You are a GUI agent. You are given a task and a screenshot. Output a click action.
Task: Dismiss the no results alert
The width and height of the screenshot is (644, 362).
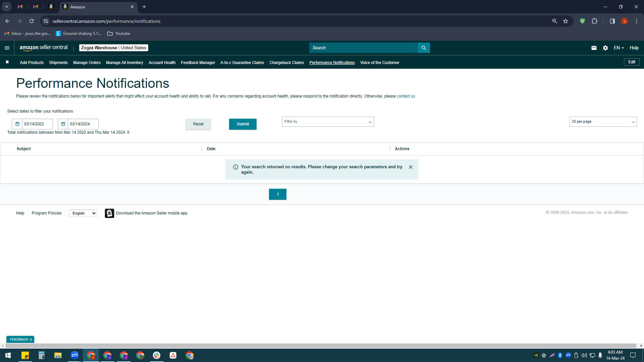point(411,167)
